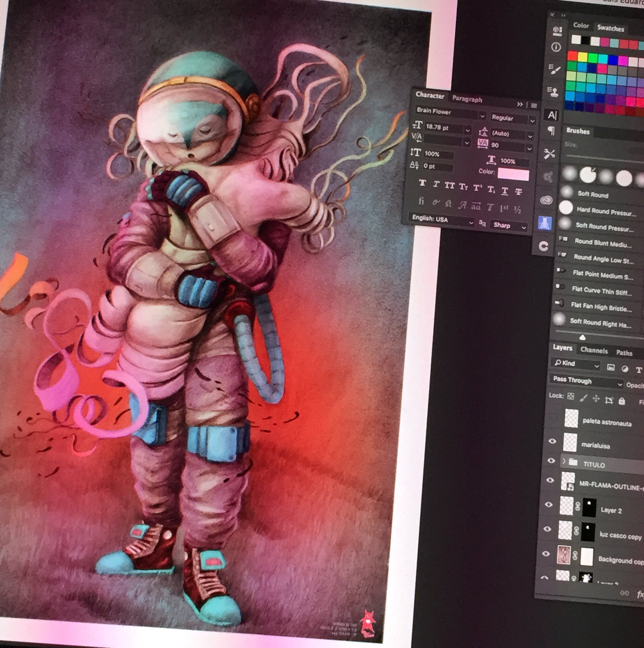
Task: Click the pink text Color swatch
Action: (513, 174)
